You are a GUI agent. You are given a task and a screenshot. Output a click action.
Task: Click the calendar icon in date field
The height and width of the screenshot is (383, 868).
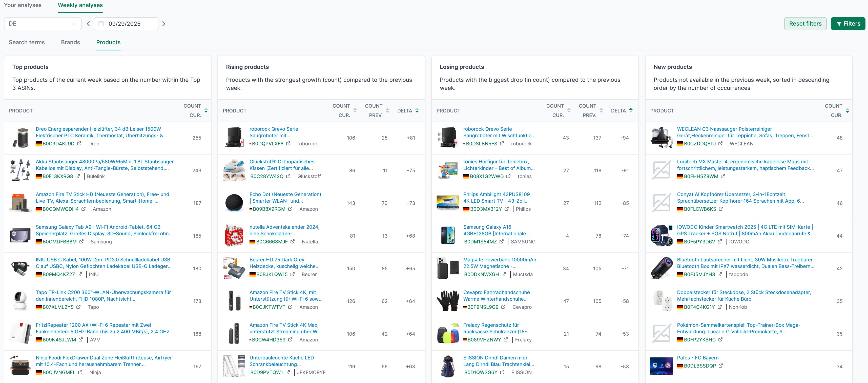101,24
